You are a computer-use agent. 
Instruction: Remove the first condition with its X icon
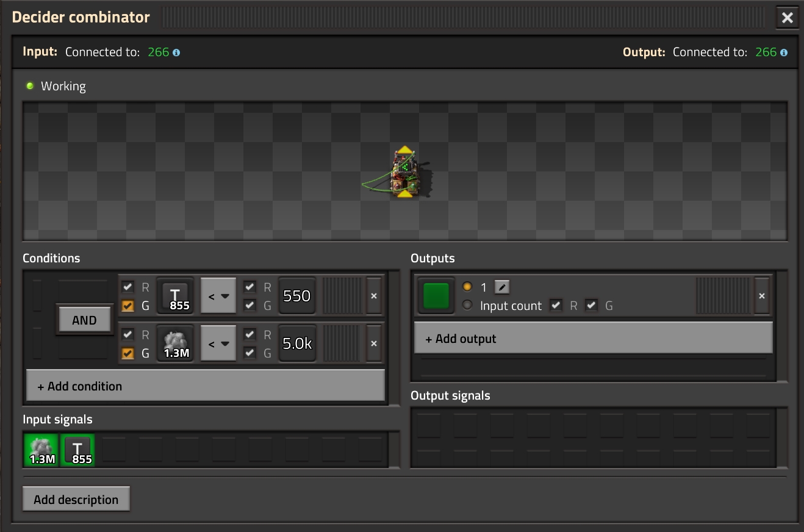pyautogui.click(x=374, y=296)
